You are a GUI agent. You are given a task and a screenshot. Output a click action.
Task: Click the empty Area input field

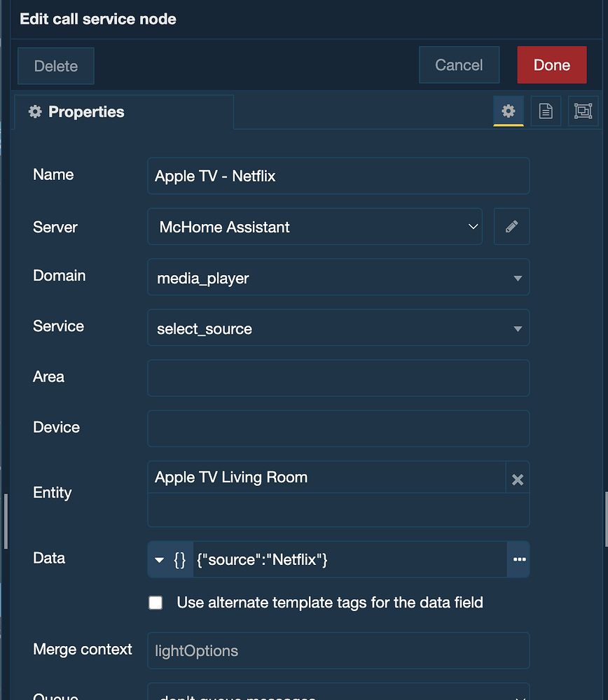pos(338,378)
